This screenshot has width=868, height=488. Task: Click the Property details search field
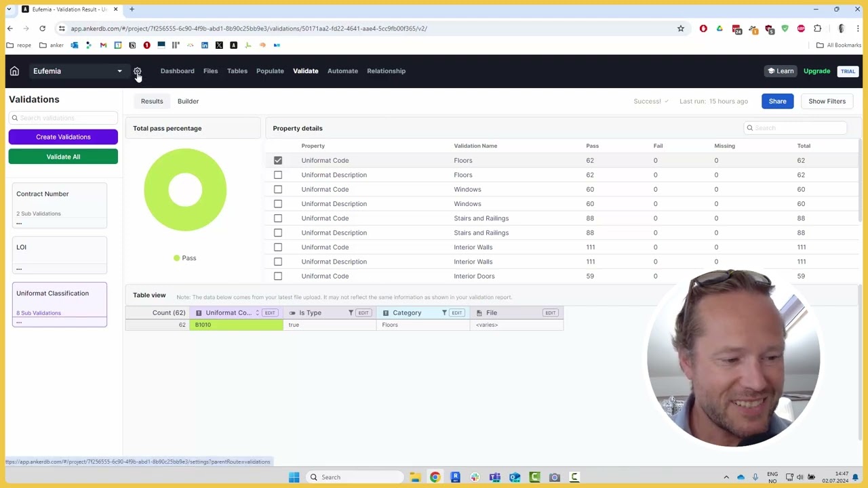click(795, 128)
